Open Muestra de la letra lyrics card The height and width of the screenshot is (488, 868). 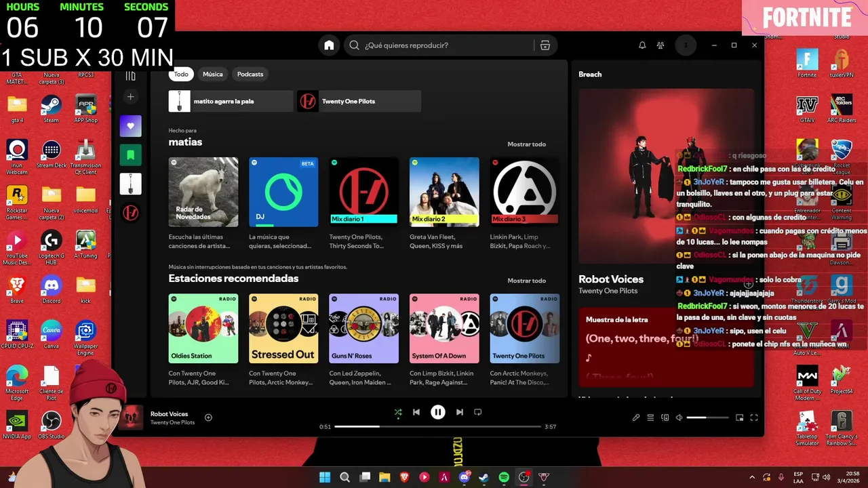666,347
